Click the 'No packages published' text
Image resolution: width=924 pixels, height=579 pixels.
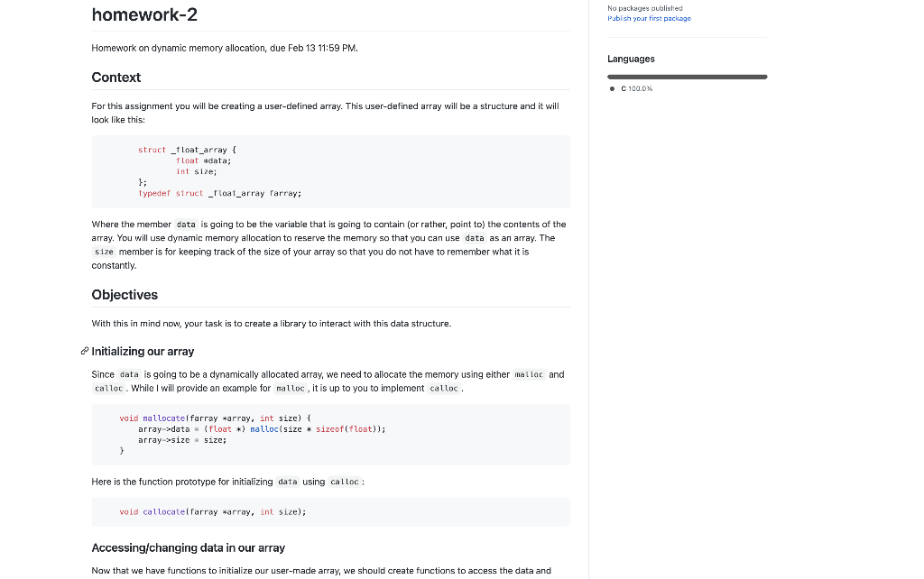pyautogui.click(x=644, y=8)
